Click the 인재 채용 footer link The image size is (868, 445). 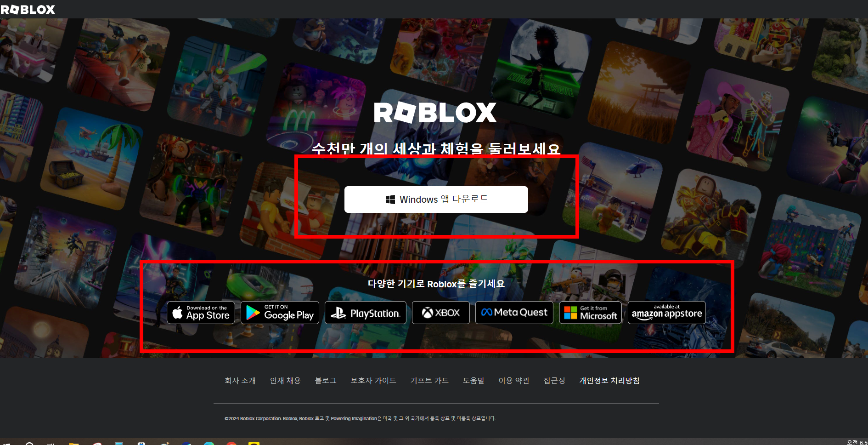tap(285, 381)
